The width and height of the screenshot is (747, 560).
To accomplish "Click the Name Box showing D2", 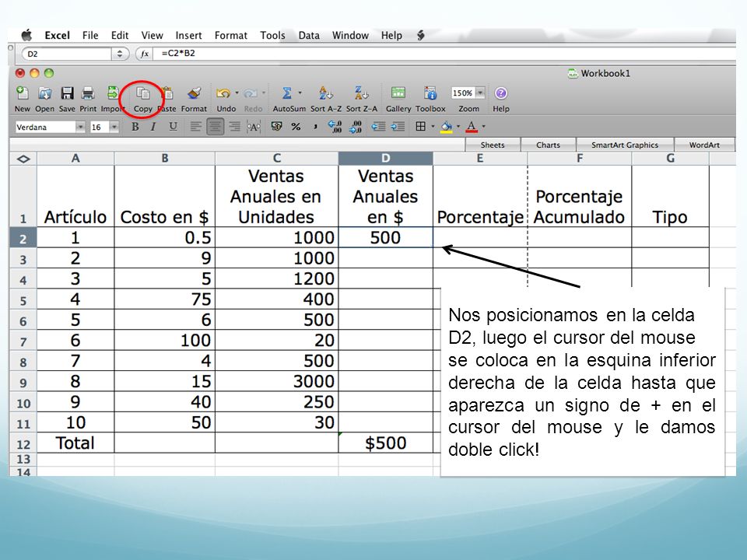I will [67, 54].
